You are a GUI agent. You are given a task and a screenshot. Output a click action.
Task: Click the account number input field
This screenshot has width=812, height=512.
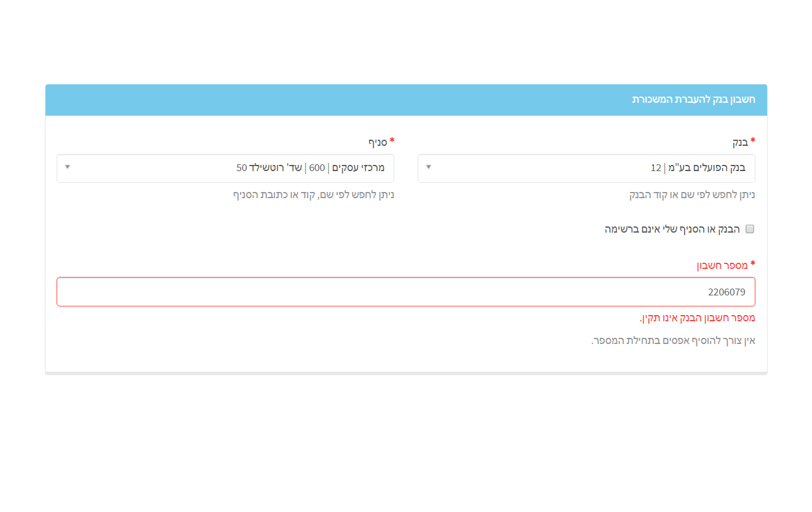(406, 292)
